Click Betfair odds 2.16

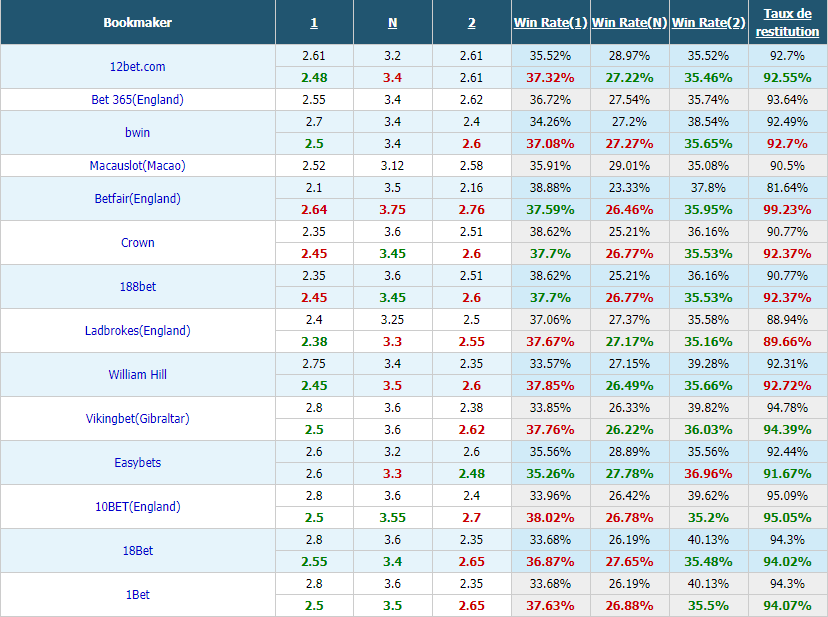point(472,188)
